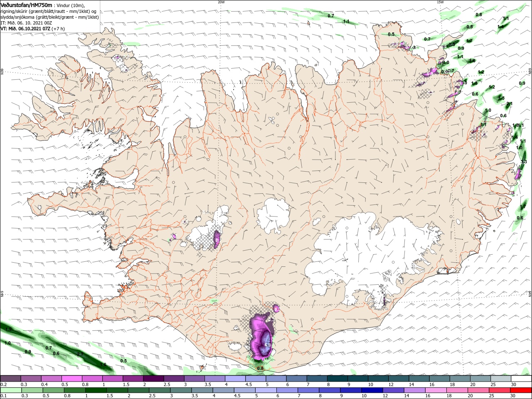
Task: Click the white swatch above top-row label 30
Action: pos(522,379)
